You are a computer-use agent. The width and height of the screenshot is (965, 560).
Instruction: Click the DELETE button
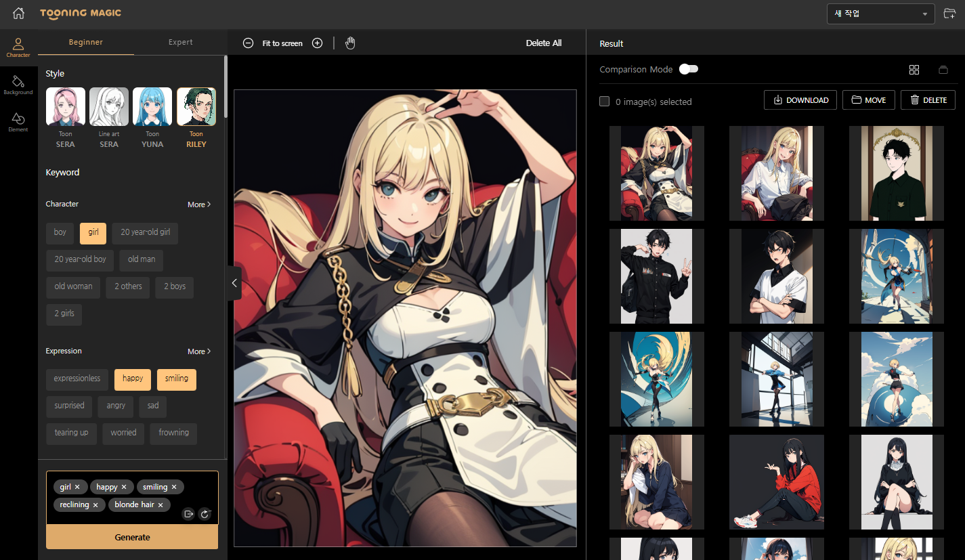(x=928, y=100)
